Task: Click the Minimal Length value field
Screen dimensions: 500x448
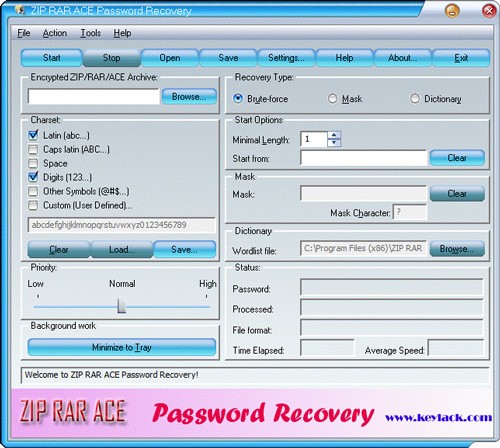Action: point(314,139)
